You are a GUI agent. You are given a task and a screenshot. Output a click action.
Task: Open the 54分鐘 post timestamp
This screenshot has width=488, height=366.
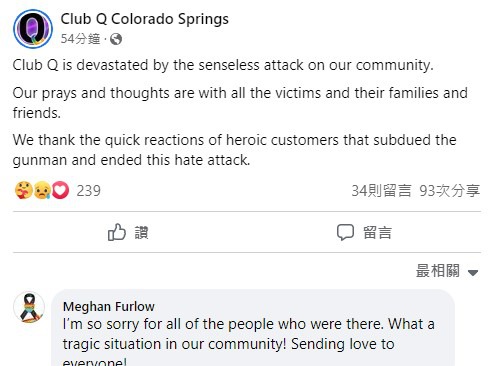(80, 39)
